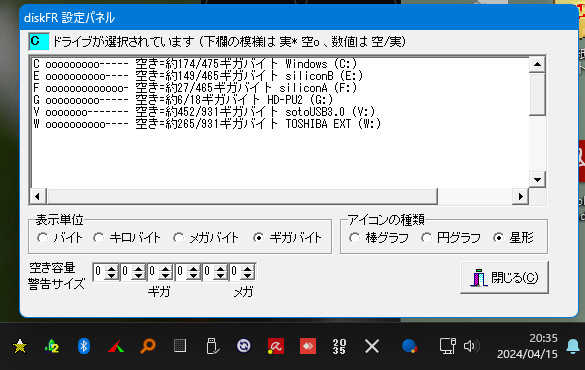585x370 pixels.
Task: Open the network status tray icon
Action: pos(447,346)
